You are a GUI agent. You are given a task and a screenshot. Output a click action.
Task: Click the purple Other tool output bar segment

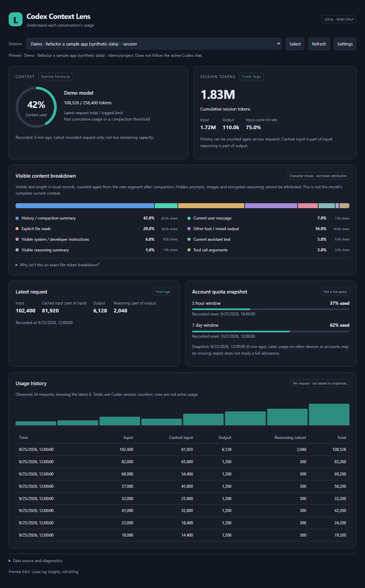point(271,206)
